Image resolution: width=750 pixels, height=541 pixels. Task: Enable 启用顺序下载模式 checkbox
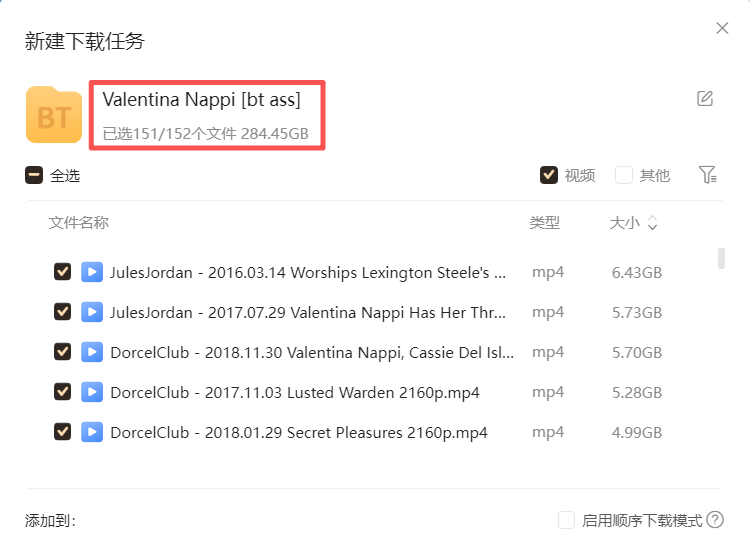(566, 520)
